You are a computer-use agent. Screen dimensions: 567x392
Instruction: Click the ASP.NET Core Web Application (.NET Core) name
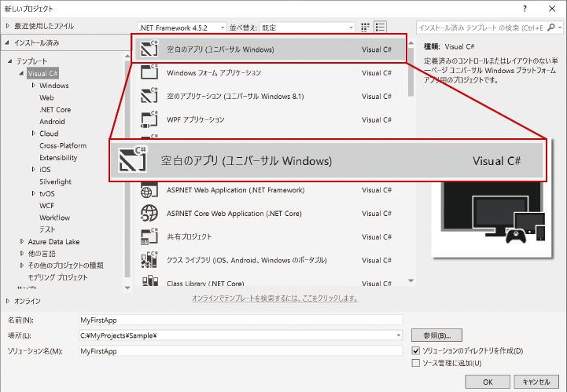(234, 214)
